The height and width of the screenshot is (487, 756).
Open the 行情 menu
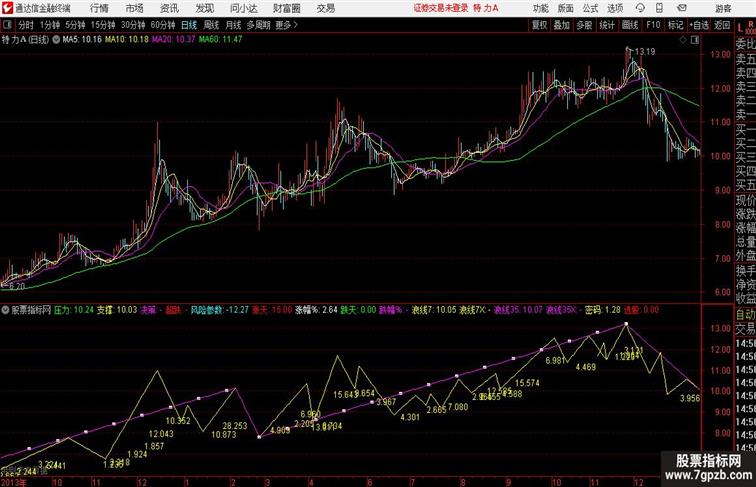pyautogui.click(x=99, y=8)
